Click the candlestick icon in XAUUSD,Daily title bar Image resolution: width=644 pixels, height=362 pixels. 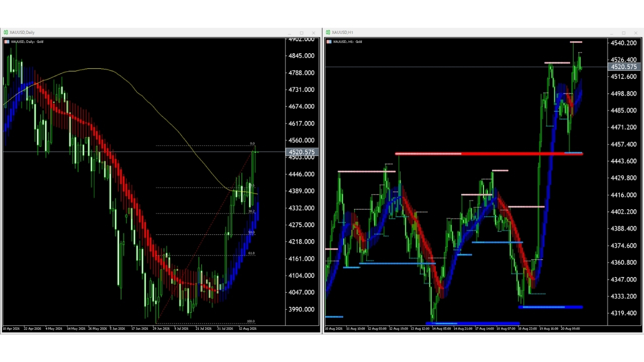coord(6,33)
